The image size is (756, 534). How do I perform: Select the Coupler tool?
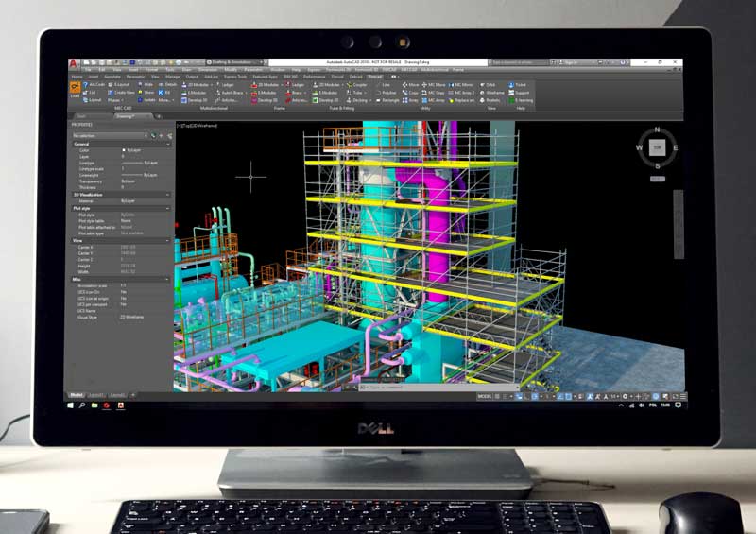[x=357, y=84]
